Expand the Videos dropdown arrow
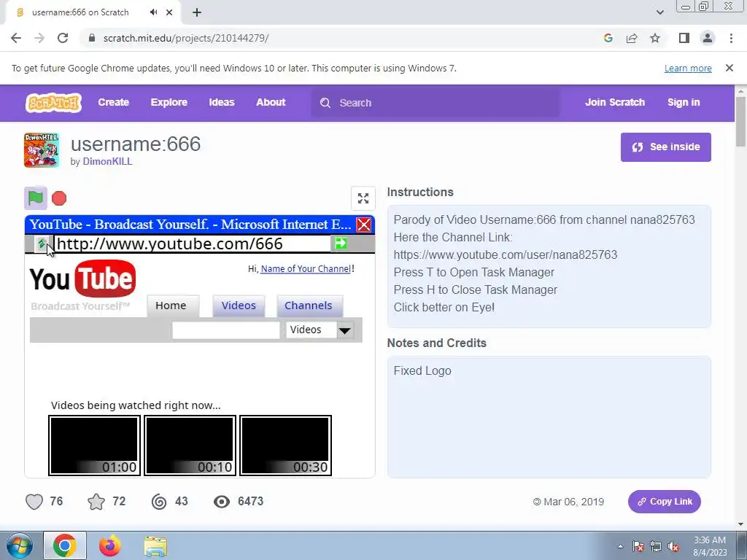Screen dimensions: 747x560 tap(345, 330)
